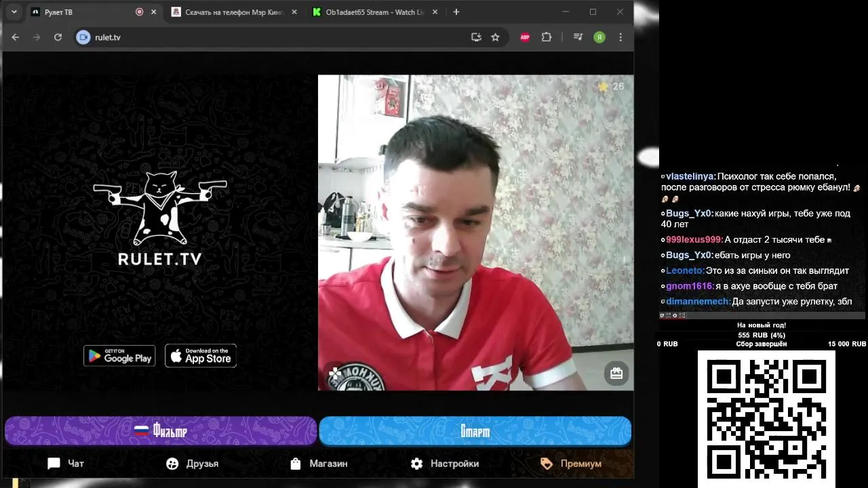Install app icon in address bar

pyautogui.click(x=476, y=37)
